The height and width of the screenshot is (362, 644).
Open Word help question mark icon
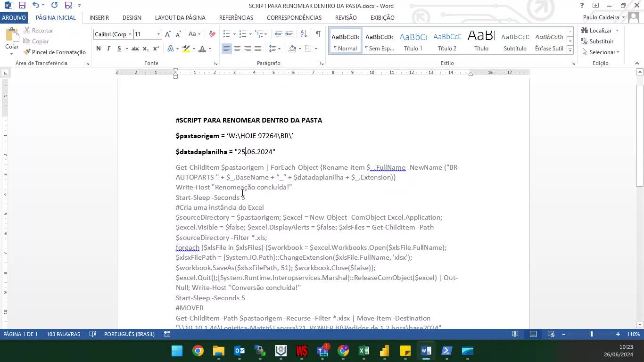(582, 6)
